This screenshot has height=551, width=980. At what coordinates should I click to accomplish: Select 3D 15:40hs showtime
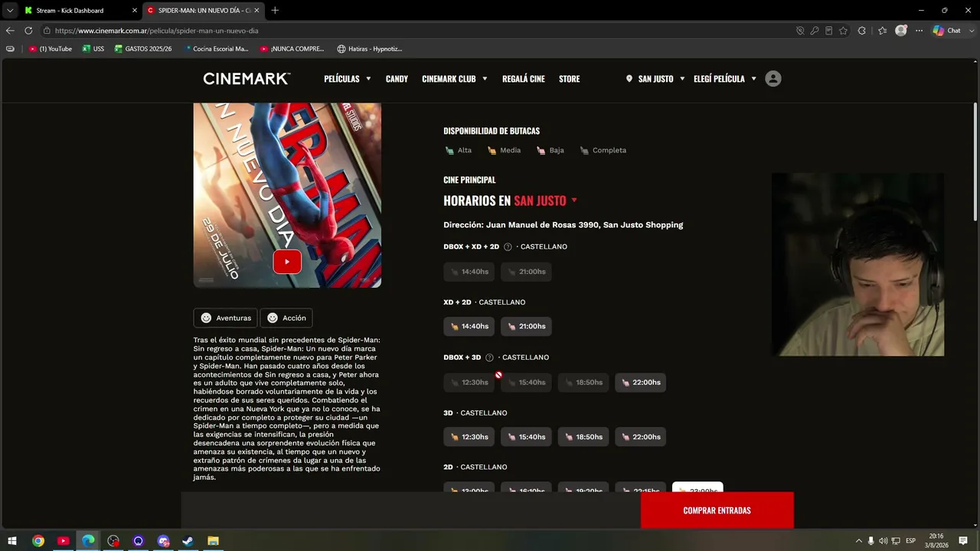point(527,437)
